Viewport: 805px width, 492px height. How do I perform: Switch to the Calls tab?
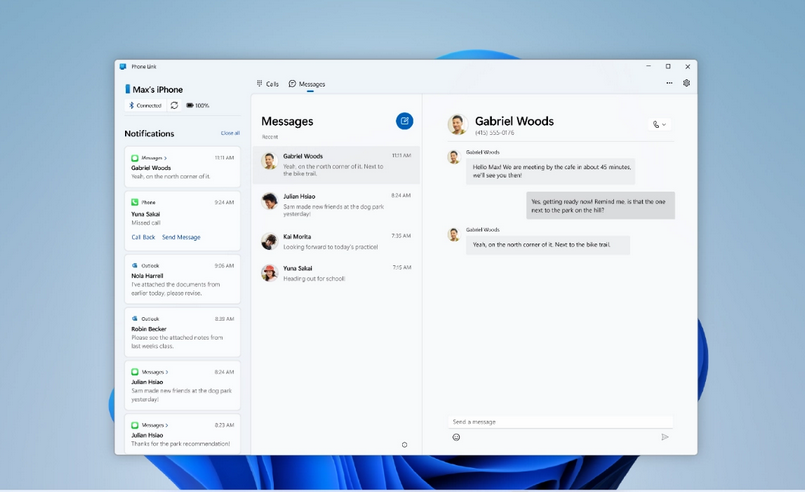point(267,84)
